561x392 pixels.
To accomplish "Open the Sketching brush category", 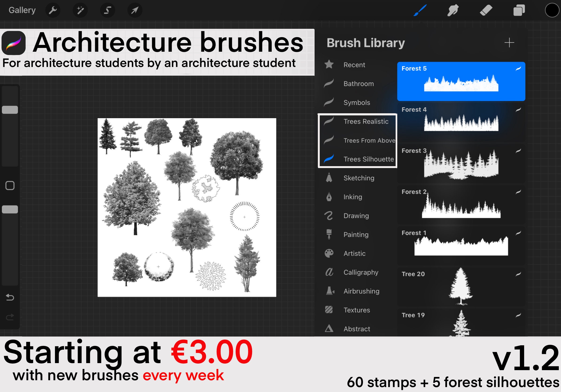I will click(x=358, y=178).
